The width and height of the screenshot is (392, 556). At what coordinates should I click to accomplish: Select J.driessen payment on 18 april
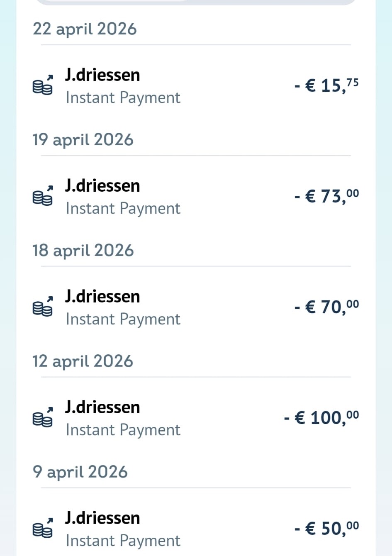point(196,307)
